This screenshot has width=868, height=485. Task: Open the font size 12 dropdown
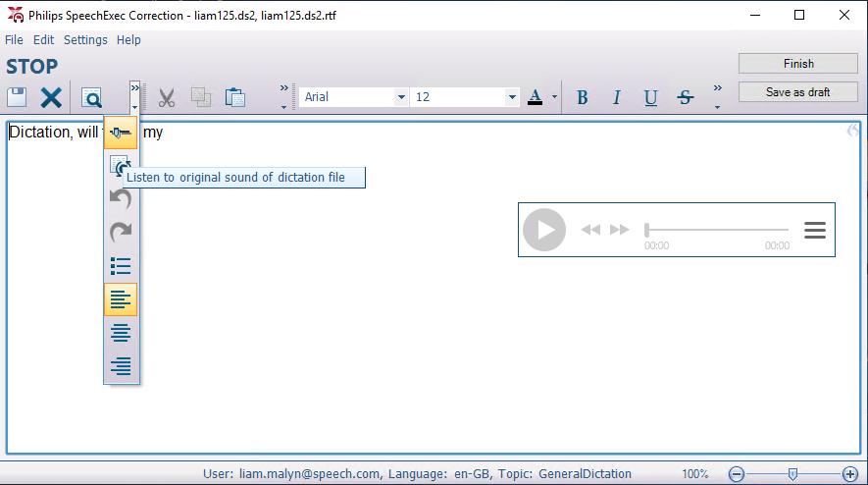pos(512,97)
